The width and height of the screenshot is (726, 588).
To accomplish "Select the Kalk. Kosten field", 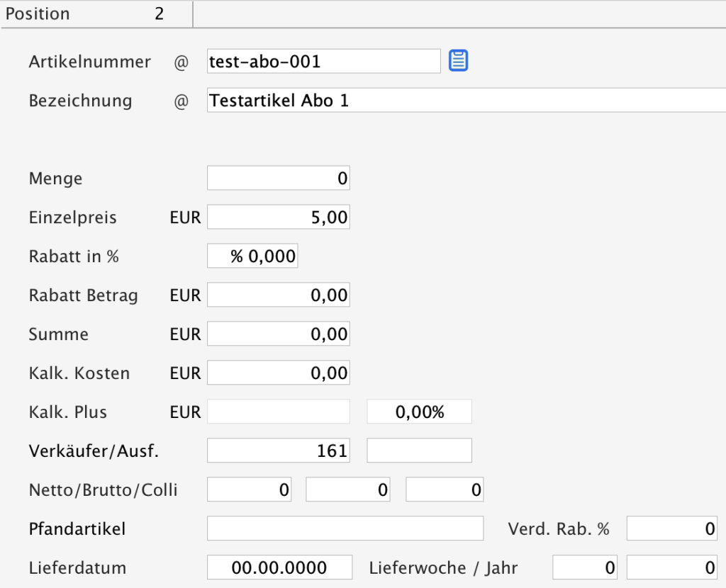I will coord(278,373).
